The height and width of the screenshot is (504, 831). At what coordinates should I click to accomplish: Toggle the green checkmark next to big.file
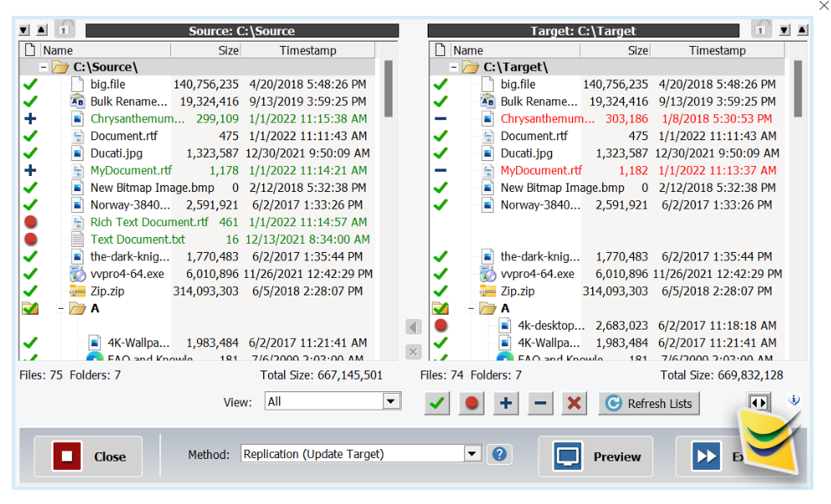[x=30, y=83]
